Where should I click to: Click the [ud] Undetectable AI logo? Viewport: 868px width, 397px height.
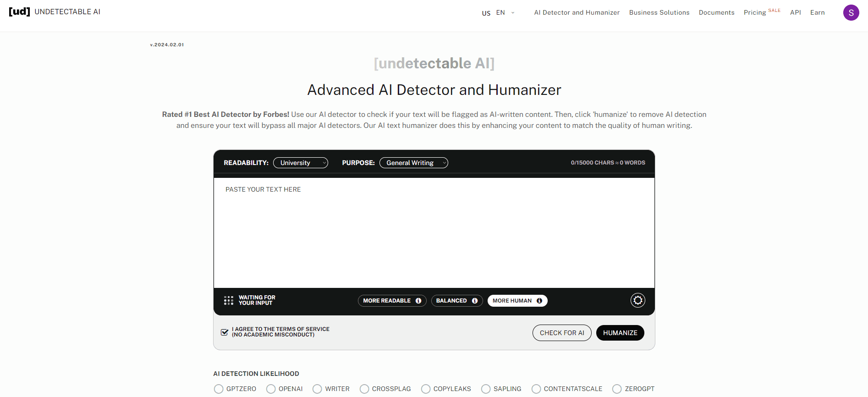tap(55, 12)
